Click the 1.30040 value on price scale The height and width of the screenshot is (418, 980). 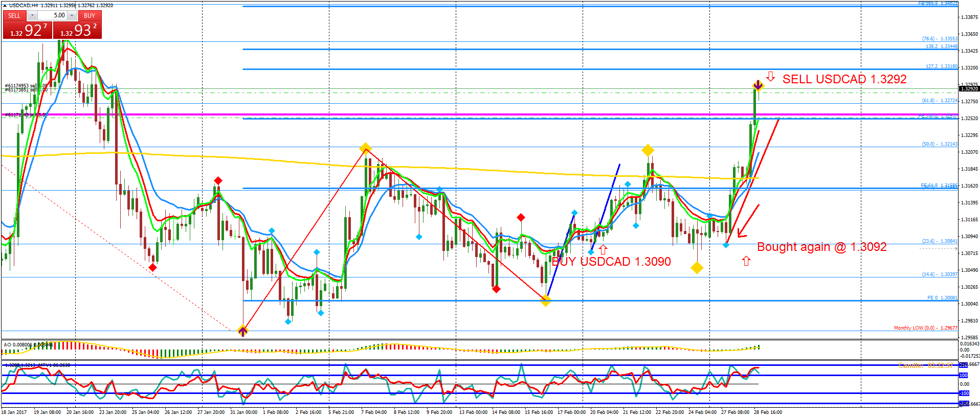[970, 304]
